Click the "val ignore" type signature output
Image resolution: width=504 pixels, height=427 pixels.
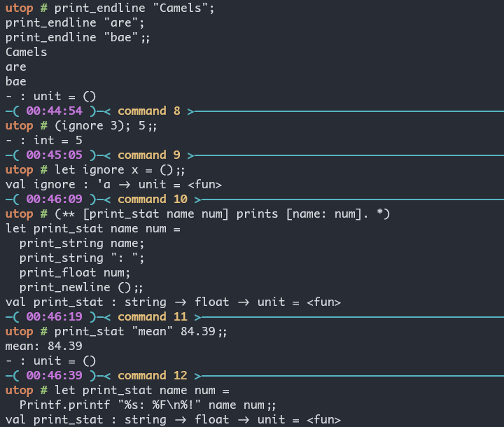pyautogui.click(x=113, y=184)
